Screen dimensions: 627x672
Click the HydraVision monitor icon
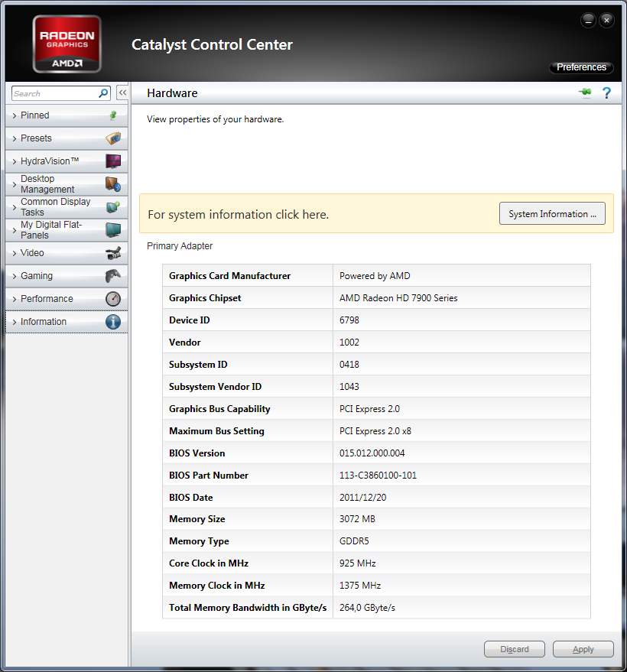[x=113, y=161]
